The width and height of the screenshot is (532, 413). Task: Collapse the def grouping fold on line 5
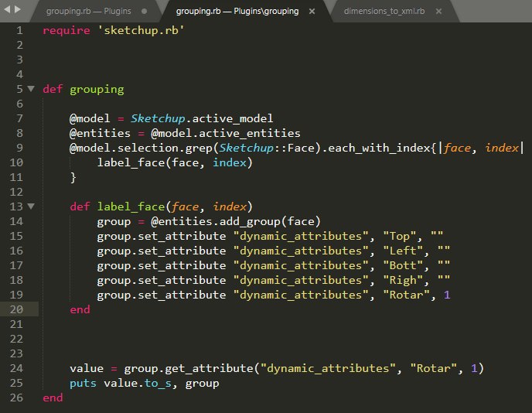click(x=31, y=89)
